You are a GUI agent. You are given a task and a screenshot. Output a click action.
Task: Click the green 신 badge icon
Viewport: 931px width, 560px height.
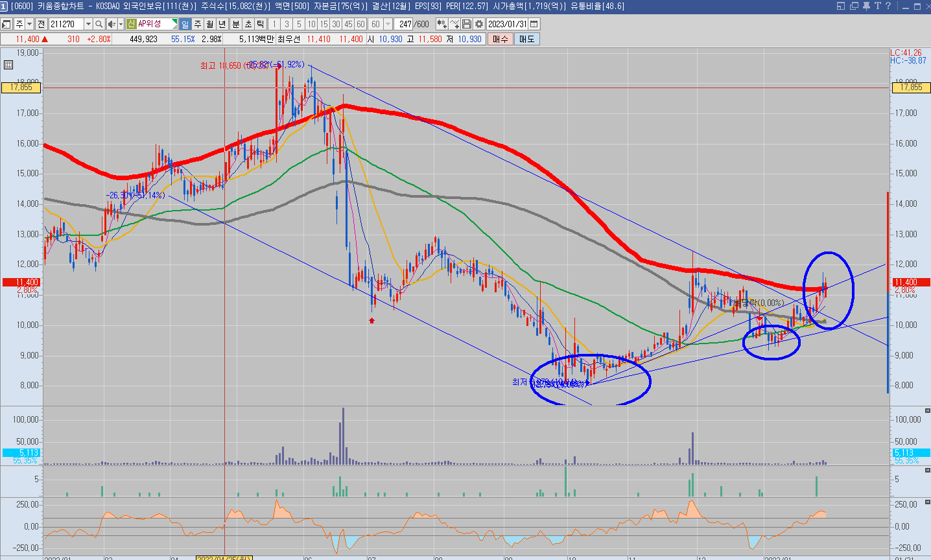(x=131, y=24)
